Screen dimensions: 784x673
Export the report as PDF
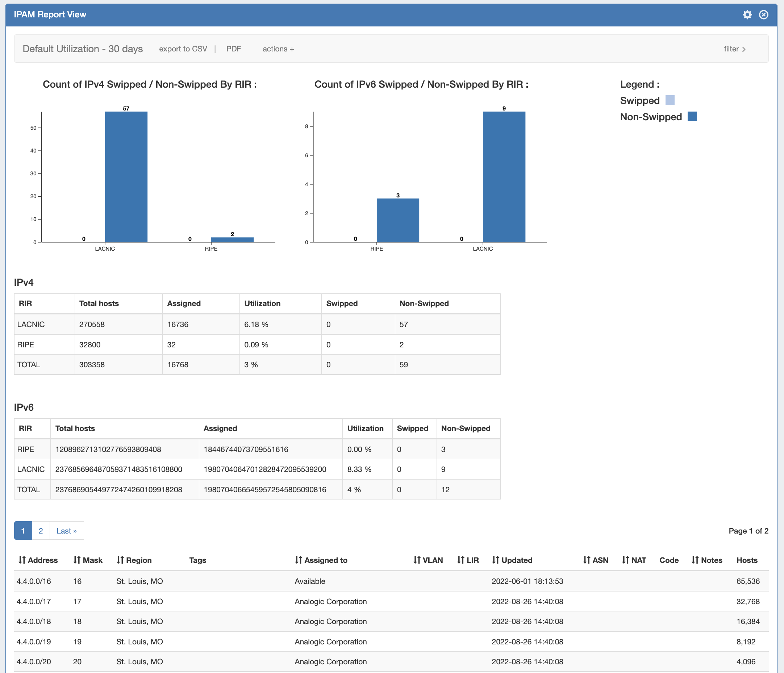tap(233, 49)
